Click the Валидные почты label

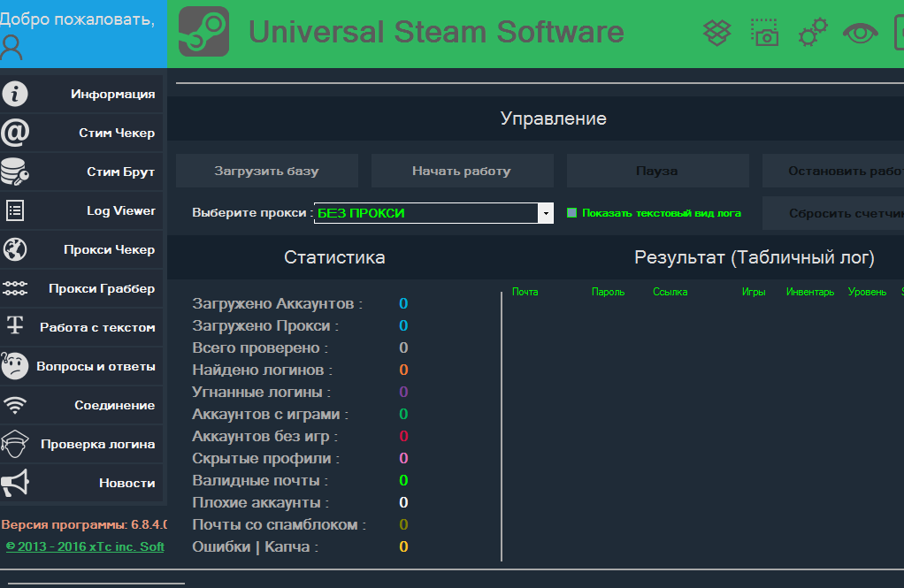[x=260, y=480]
